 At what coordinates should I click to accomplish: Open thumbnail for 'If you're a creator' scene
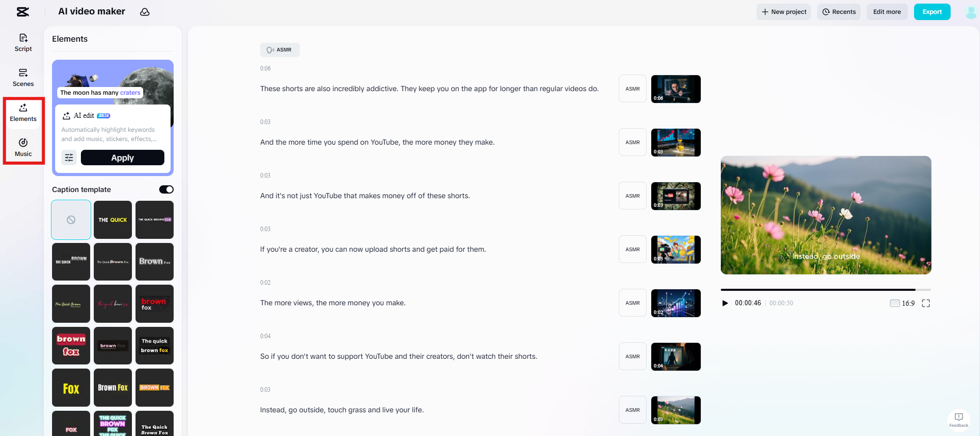(676, 250)
